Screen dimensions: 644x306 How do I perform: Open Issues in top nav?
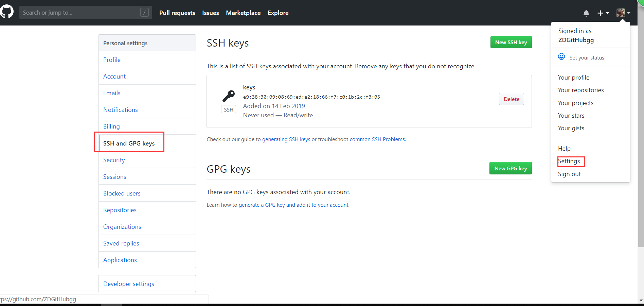point(211,13)
